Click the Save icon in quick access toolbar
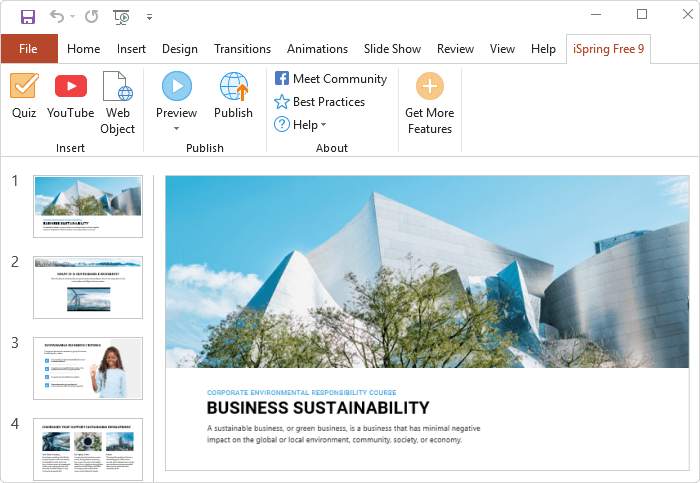Image resolution: width=700 pixels, height=483 pixels. 28,17
